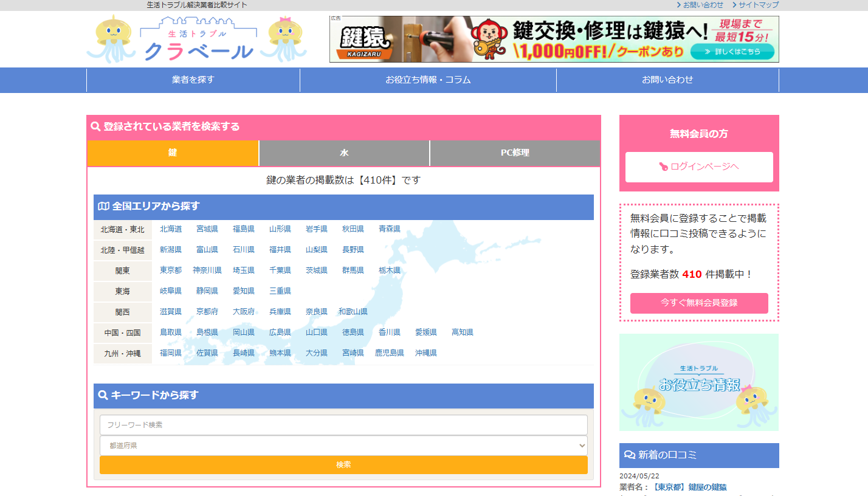Open 業者を探す in the navigation bar
Image resolution: width=868 pixels, height=496 pixels.
point(193,80)
